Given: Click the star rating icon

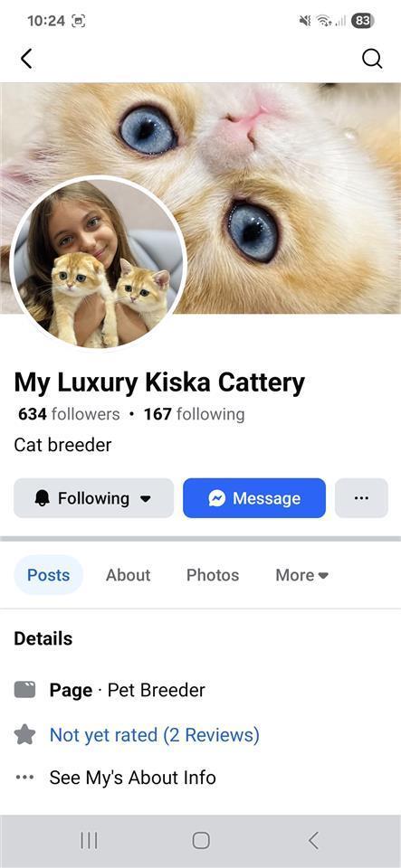Looking at the screenshot, I should (x=24, y=735).
